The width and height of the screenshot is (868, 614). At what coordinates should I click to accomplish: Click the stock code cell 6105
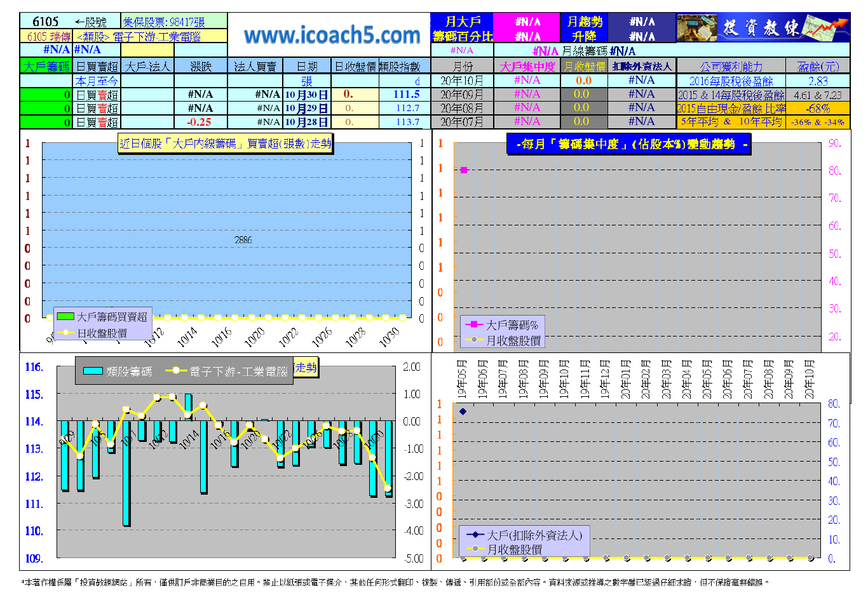click(46, 22)
